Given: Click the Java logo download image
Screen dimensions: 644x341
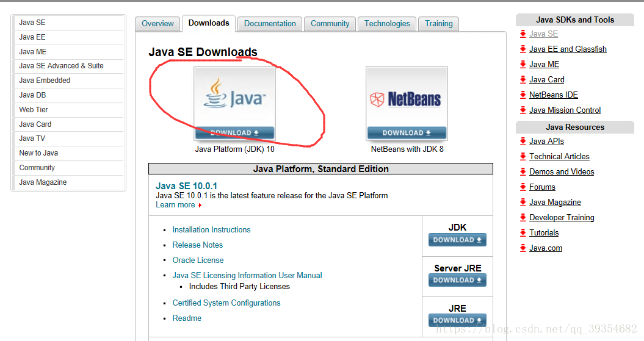Looking at the screenshot, I should pos(234,104).
